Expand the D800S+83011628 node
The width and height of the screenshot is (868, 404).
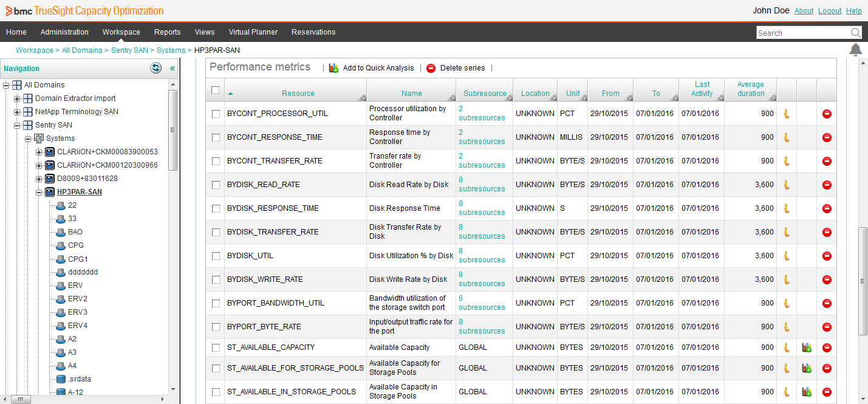point(39,179)
